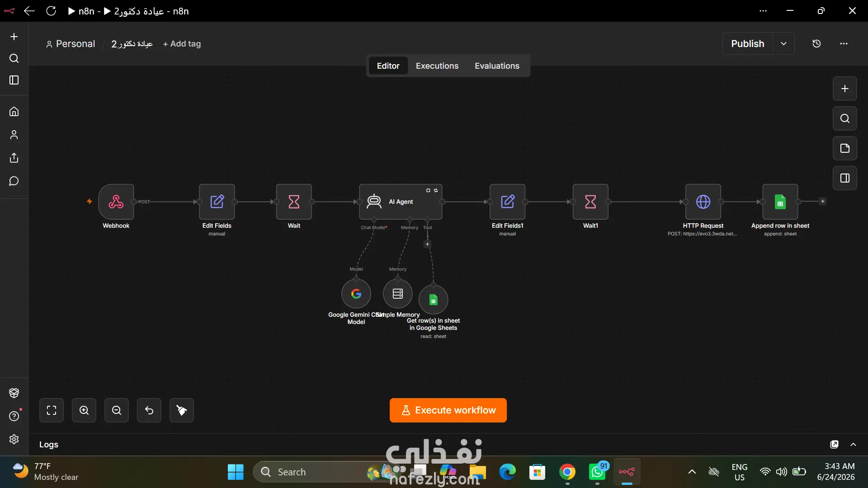868x488 pixels.
Task: Add a tool to the AI Agent
Action: click(x=427, y=244)
